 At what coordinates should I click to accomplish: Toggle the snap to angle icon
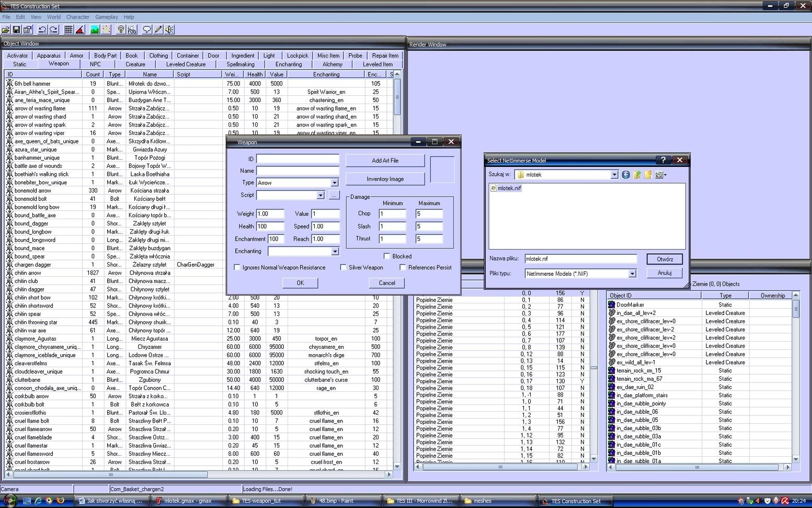(80, 30)
